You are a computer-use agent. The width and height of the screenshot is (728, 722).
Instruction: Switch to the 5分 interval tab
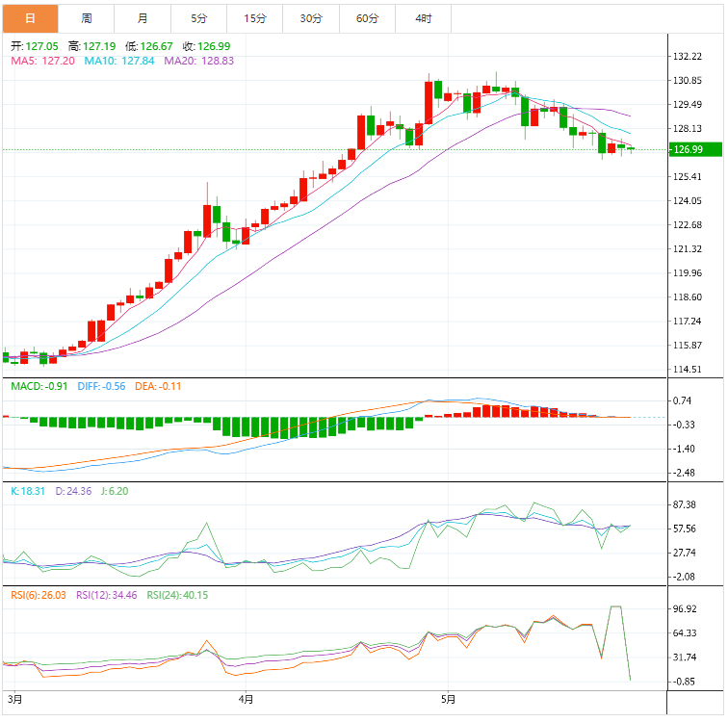point(199,18)
